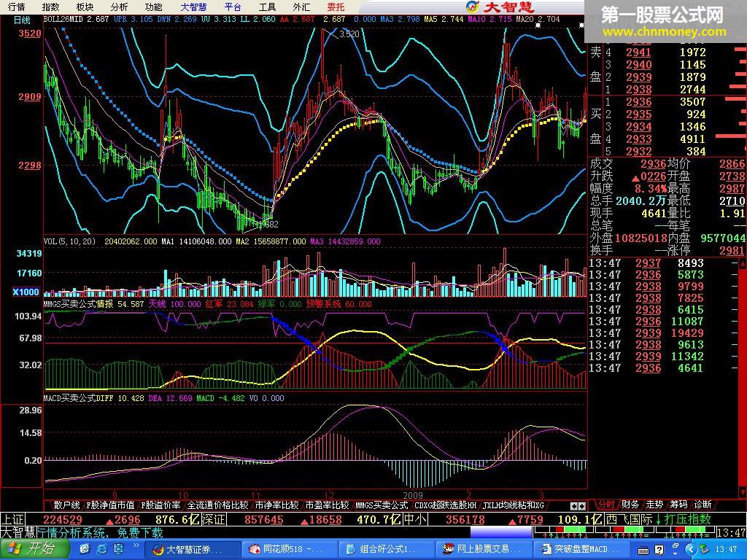Launch Internet Explorer from quick launch

pyautogui.click(x=102, y=550)
